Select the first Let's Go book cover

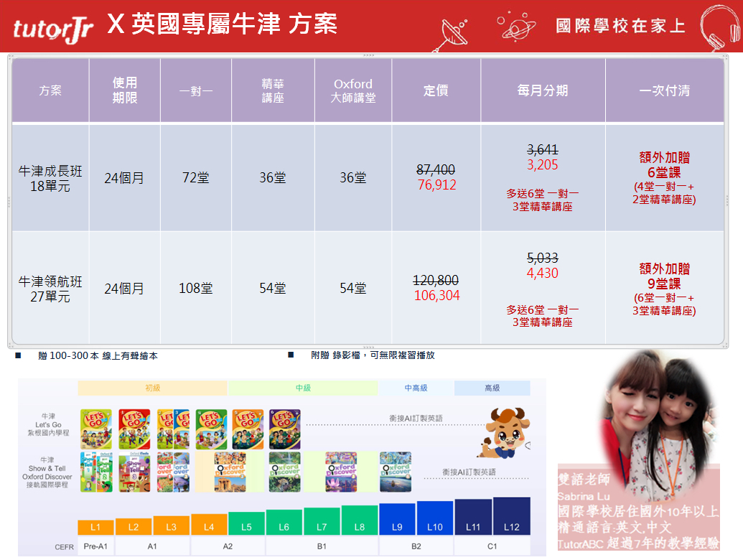click(x=95, y=429)
